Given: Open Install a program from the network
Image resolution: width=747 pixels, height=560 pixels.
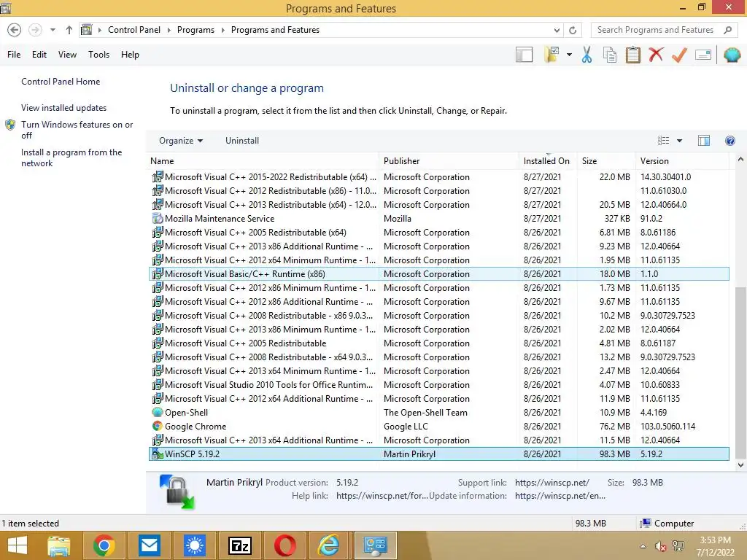Looking at the screenshot, I should coord(71,157).
